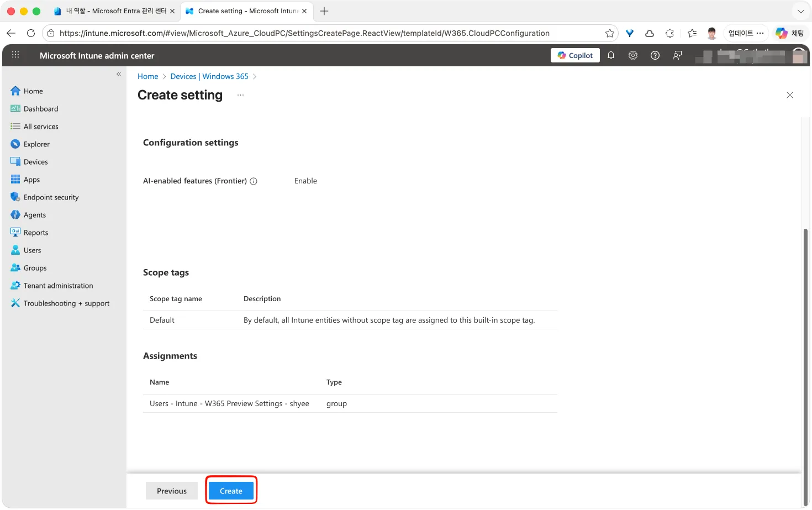The height and width of the screenshot is (510, 812).
Task: Open the app launcher waffle menu
Action: (15, 55)
